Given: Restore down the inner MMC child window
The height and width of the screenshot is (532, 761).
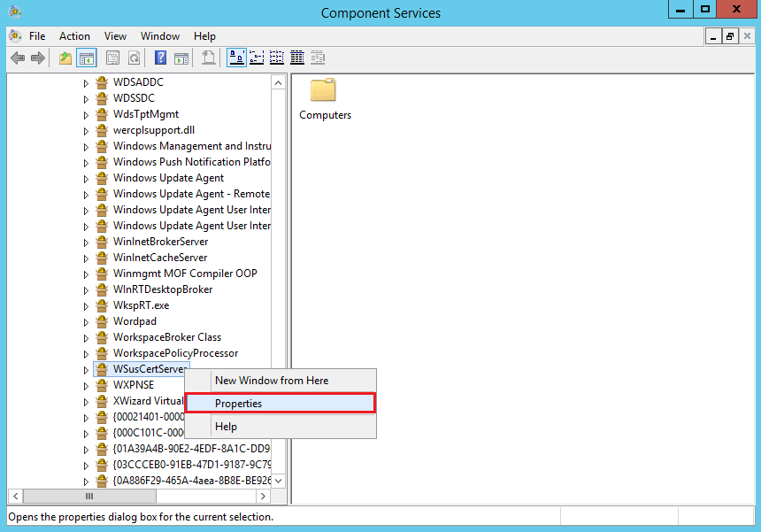Looking at the screenshot, I should (x=730, y=36).
